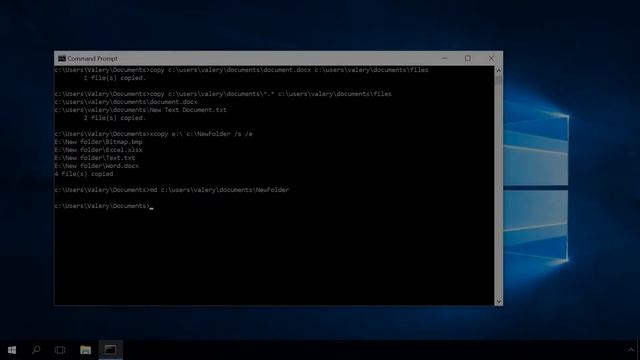The width and height of the screenshot is (640, 360).
Task: Select Command Prompt taskbar button
Action: (111, 350)
